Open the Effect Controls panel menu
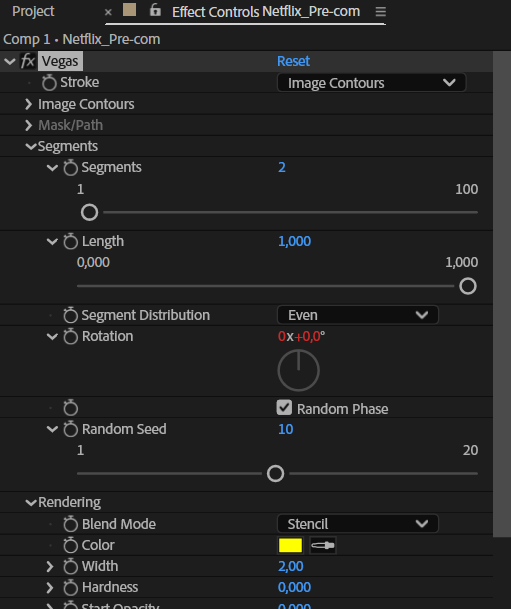Viewport: 511px width, 609px height. point(381,12)
